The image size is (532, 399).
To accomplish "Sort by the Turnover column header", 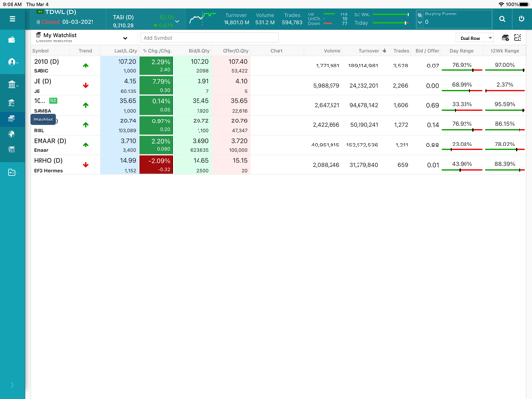I will [369, 51].
